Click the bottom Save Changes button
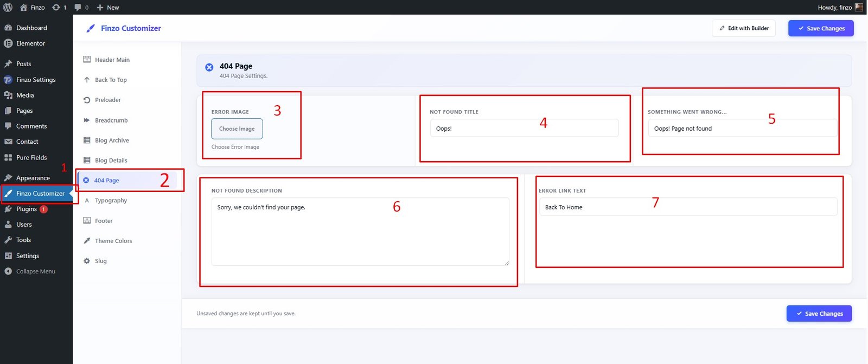The width and height of the screenshot is (868, 364). (x=819, y=314)
